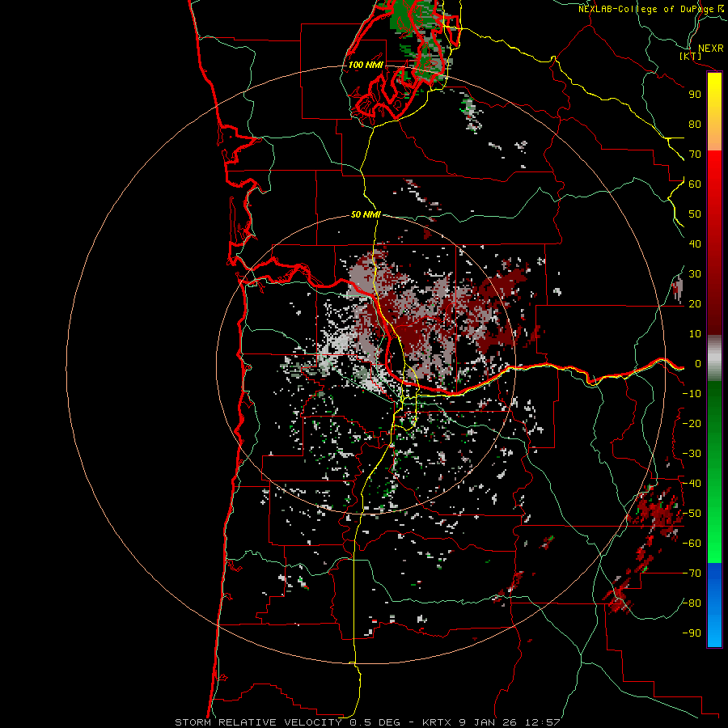Click the -50 value on the velocity scale
728x728 pixels.
point(692,514)
